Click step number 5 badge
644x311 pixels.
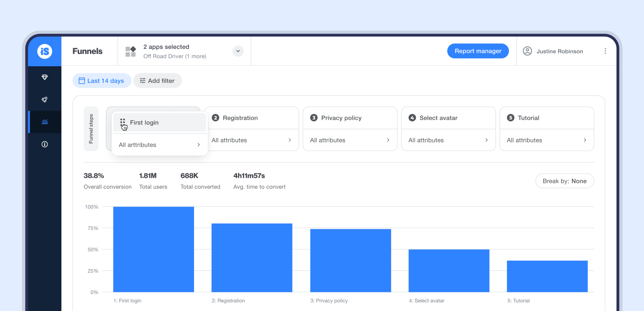pos(511,118)
